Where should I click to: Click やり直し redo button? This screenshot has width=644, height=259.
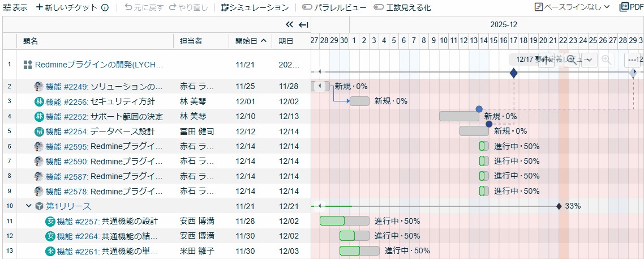[188, 7]
